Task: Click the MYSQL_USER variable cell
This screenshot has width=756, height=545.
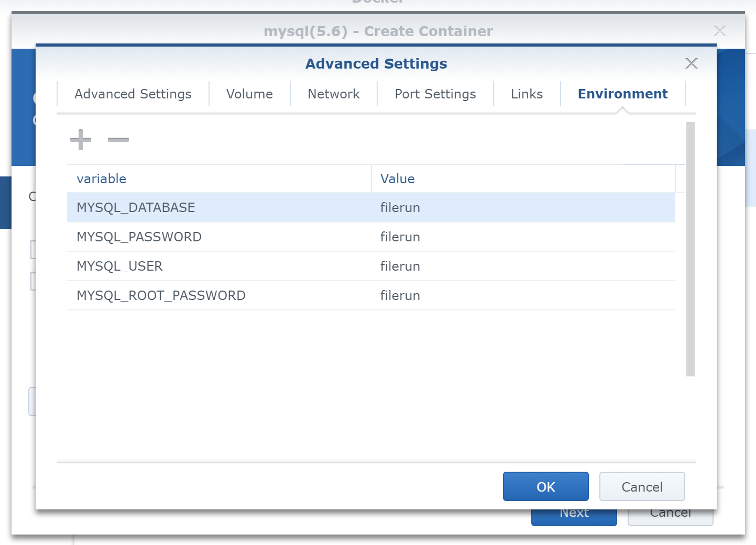Action: point(119,266)
